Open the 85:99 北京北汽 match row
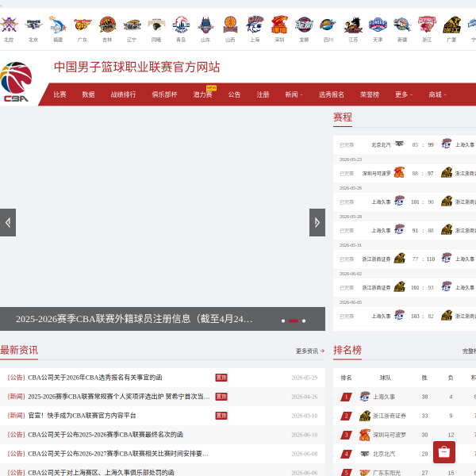 point(405,145)
